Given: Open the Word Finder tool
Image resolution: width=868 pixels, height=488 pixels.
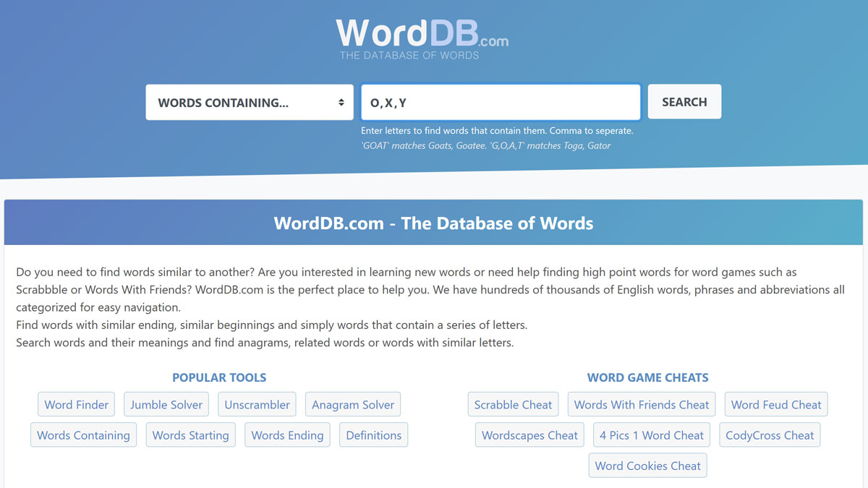Looking at the screenshot, I should [77, 405].
